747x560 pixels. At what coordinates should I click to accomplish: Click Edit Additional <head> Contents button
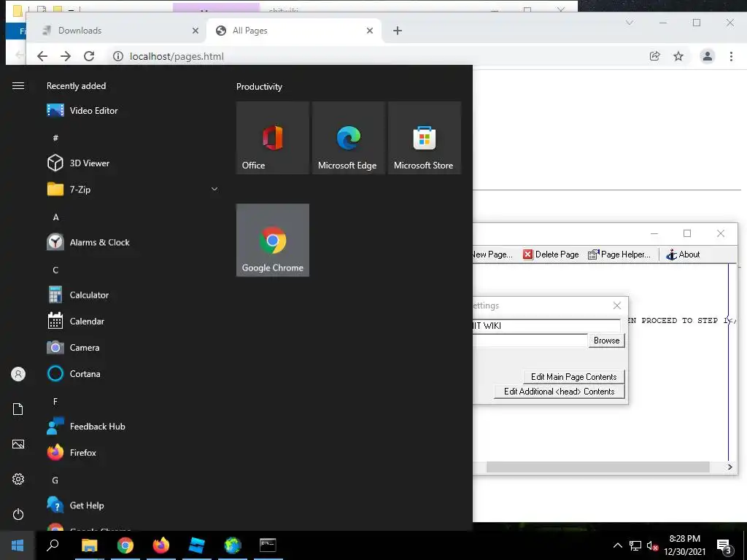pyautogui.click(x=560, y=392)
